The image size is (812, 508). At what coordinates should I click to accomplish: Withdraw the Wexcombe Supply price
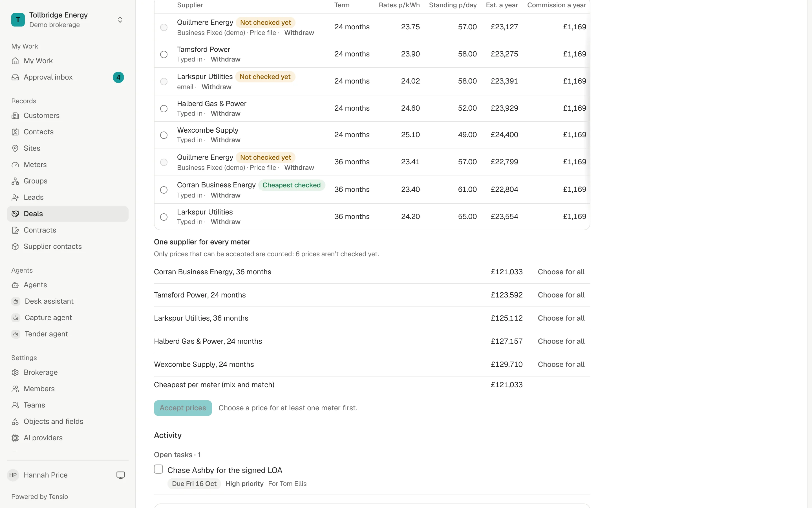point(226,140)
